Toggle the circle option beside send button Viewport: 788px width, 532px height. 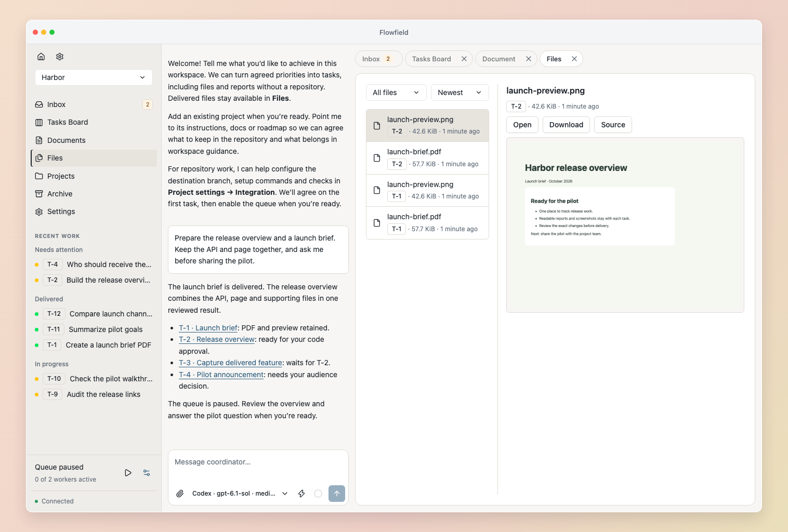[318, 494]
